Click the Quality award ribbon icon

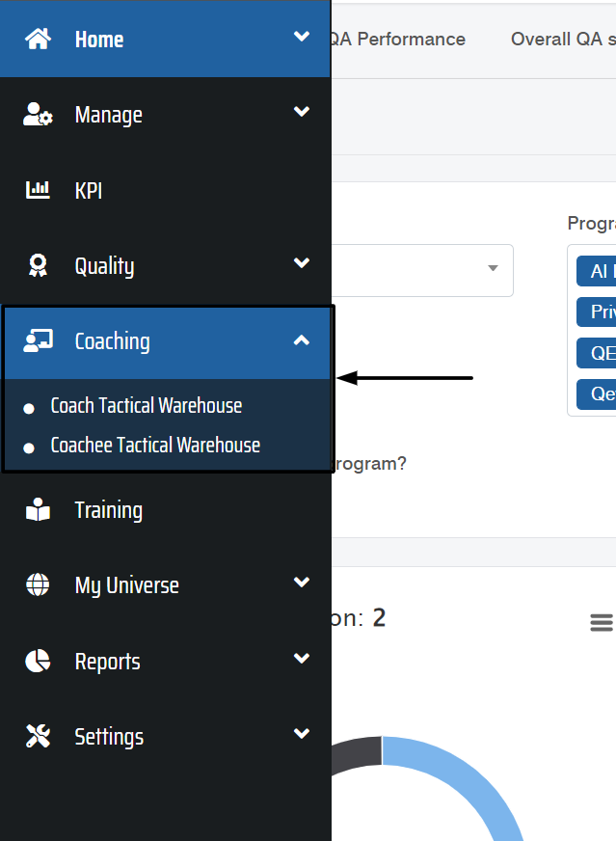[38, 265]
